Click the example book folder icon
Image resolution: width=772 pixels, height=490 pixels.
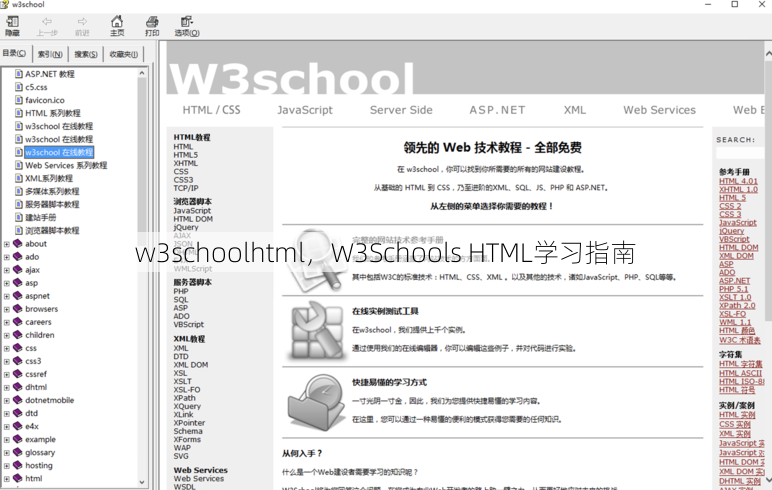click(18, 439)
